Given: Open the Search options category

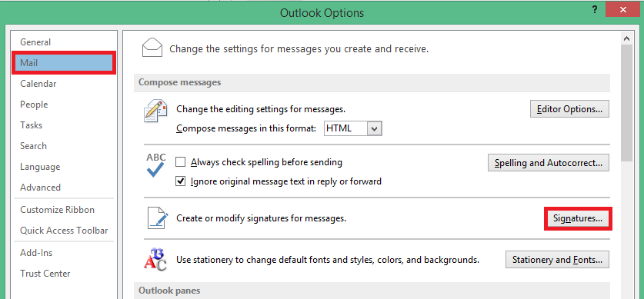Looking at the screenshot, I should pos(65,146).
